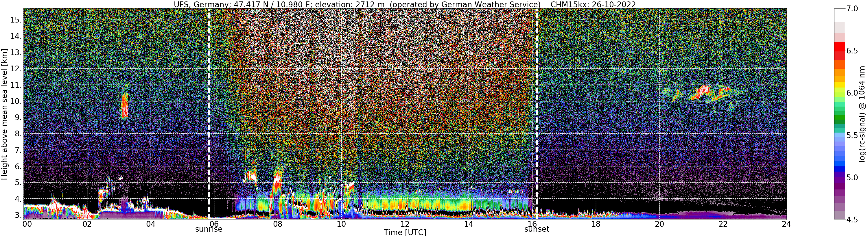Click height tick label "9."
Viewport: 868px width, 238px height.
pyautogui.click(x=18, y=118)
